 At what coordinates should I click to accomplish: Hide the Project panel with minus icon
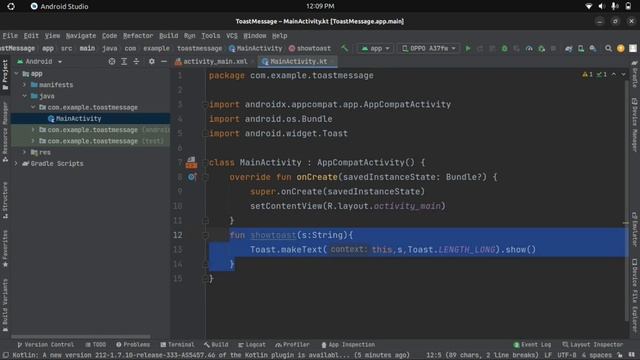coord(164,61)
